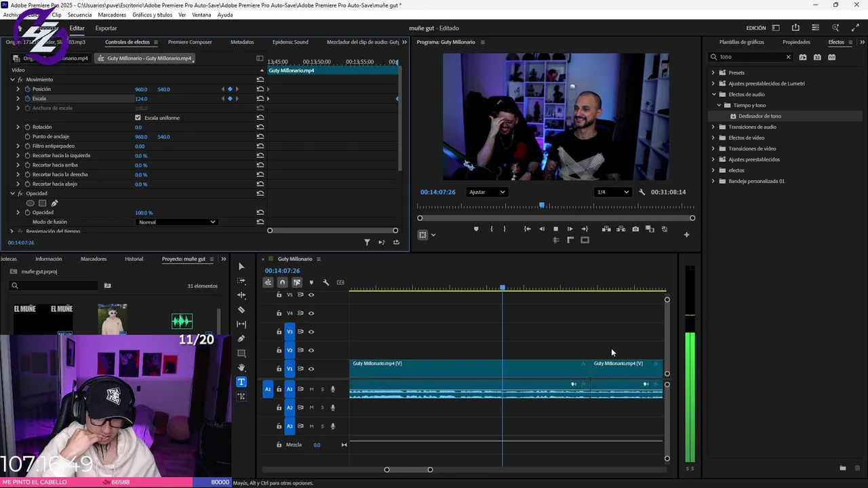The image size is (868, 488).
Task: Open the 1/4 playback resolution dropdown
Action: click(x=612, y=192)
